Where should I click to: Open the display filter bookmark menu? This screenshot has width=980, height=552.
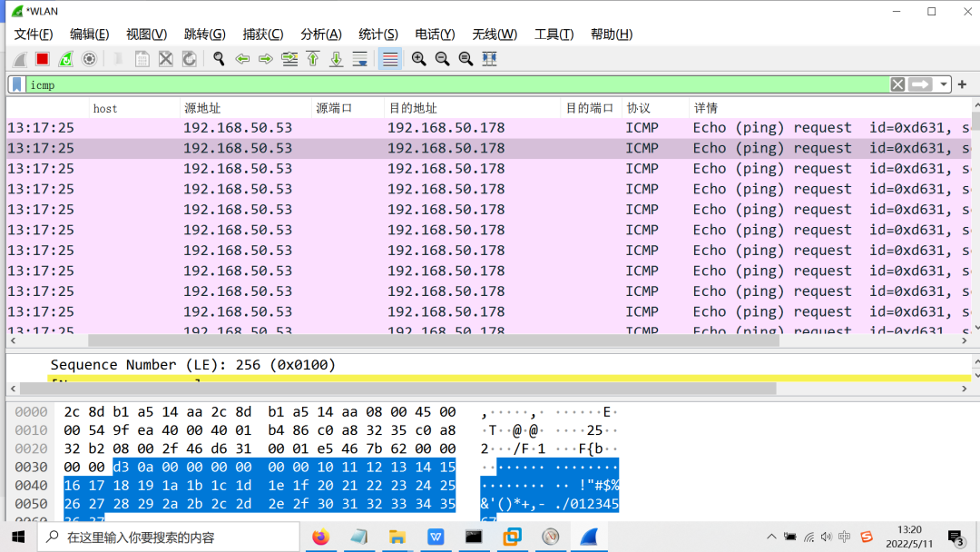17,84
